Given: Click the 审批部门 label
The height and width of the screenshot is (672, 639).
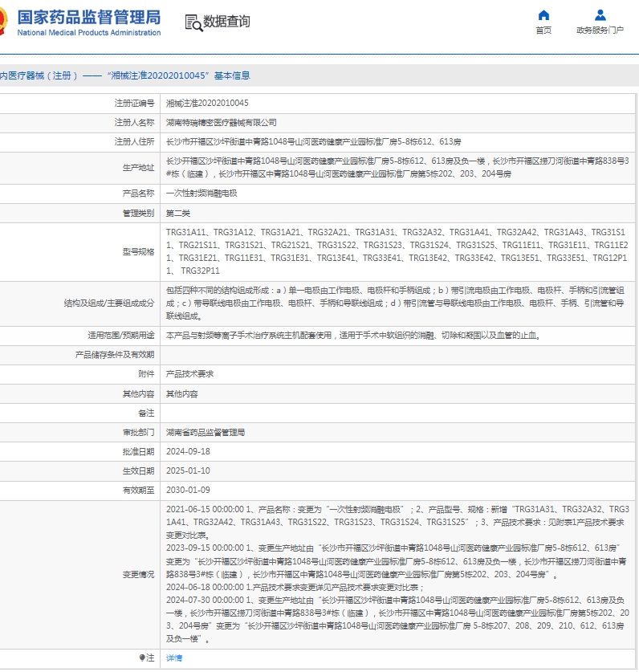Looking at the screenshot, I should [138, 433].
